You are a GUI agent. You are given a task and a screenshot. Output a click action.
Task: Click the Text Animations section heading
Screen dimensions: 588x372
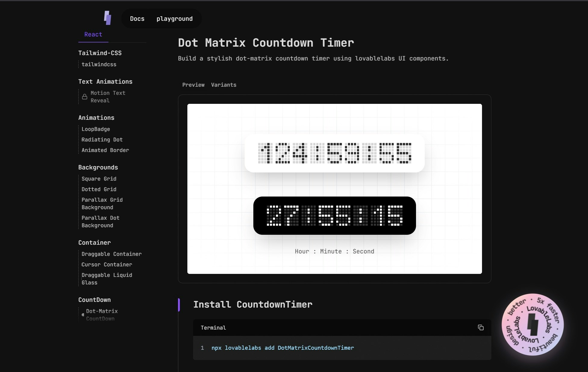[x=105, y=82]
